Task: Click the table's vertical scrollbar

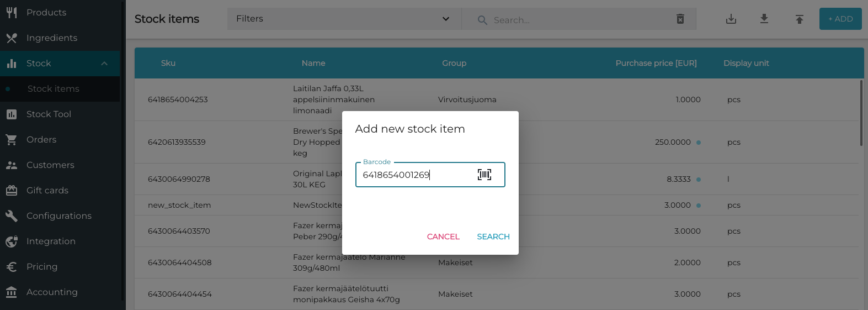Action: (861, 113)
